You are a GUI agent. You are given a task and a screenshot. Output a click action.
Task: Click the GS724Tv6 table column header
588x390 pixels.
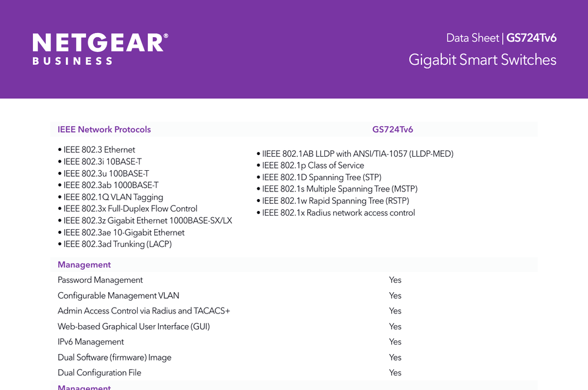pyautogui.click(x=393, y=130)
